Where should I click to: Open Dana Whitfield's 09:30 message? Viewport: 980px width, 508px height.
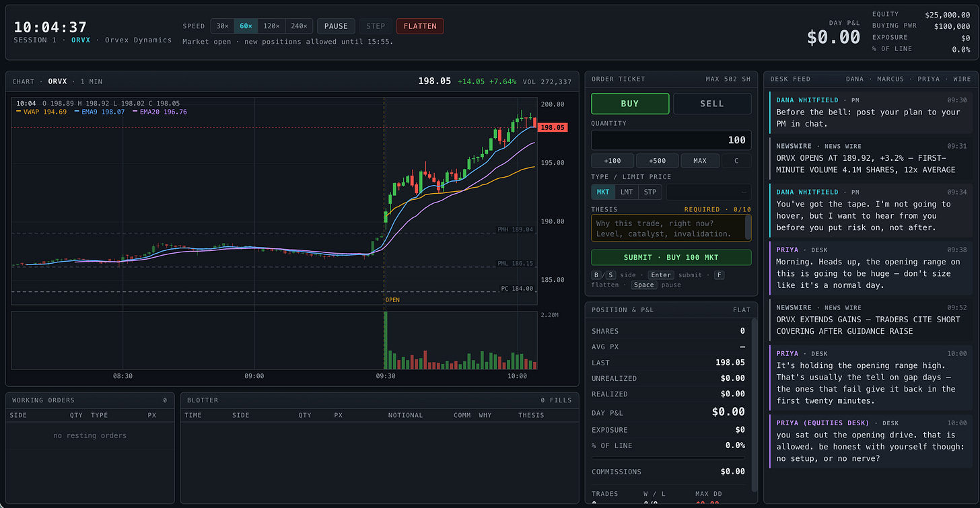point(870,112)
